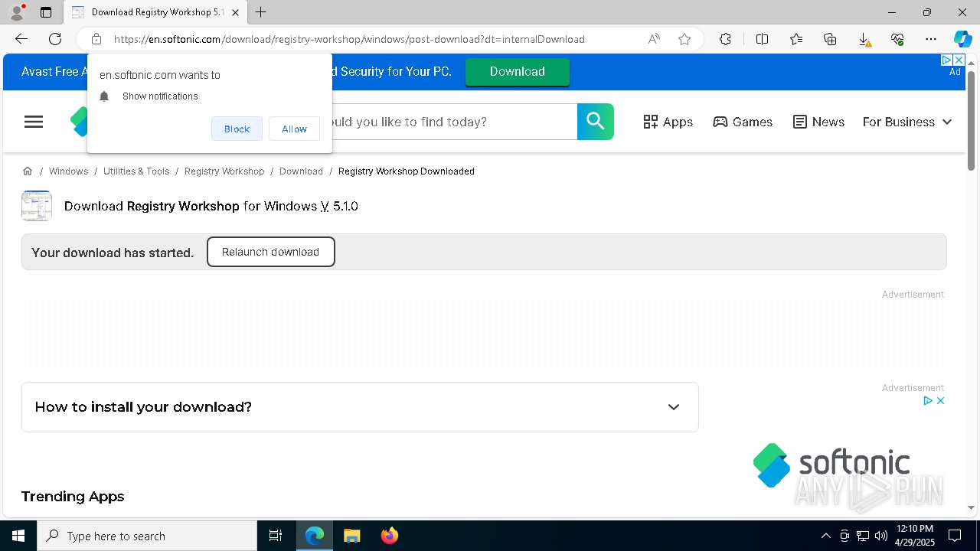Open clock showing 12:10 PM
Viewport: 980px width, 551px height.
tap(914, 536)
